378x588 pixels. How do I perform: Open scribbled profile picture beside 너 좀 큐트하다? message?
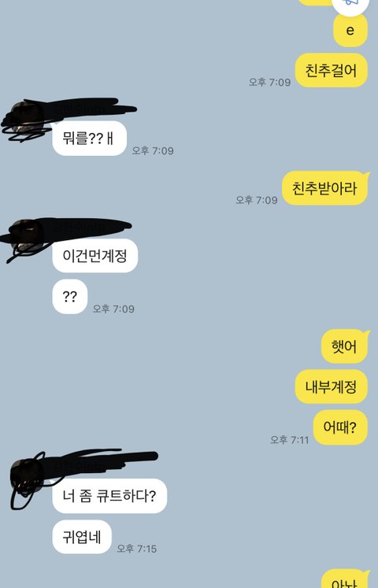27,476
